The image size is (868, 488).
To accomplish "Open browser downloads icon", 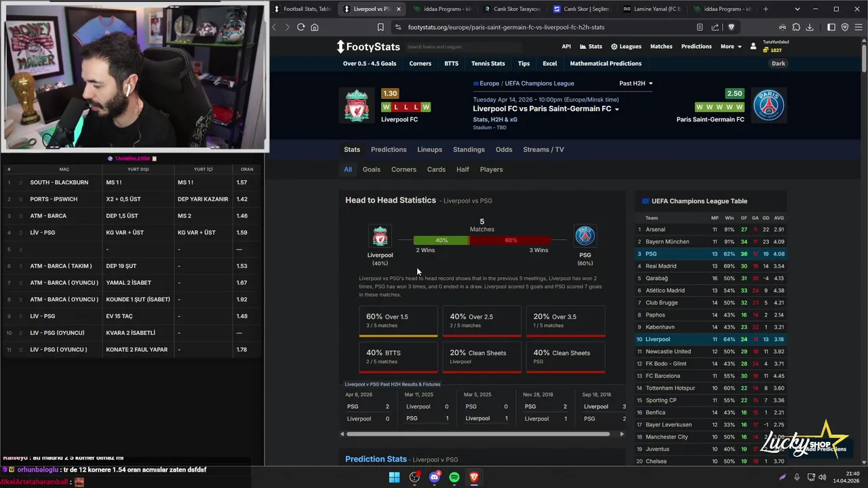I will point(810,27).
